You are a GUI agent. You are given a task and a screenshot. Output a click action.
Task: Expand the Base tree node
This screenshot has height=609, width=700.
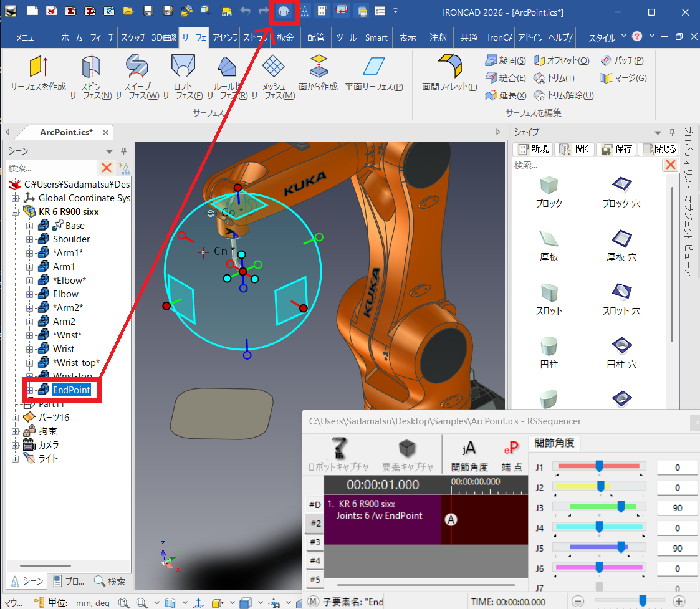pyautogui.click(x=29, y=226)
